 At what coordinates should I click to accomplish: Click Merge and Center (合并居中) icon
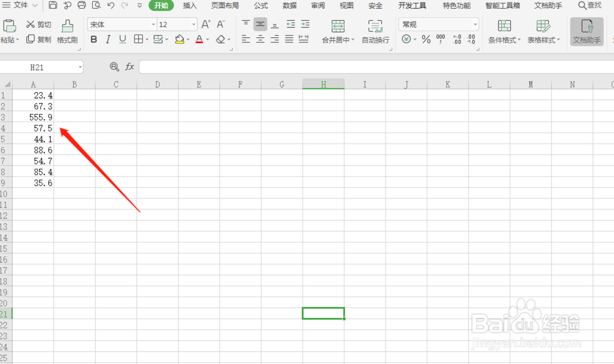pos(338,26)
